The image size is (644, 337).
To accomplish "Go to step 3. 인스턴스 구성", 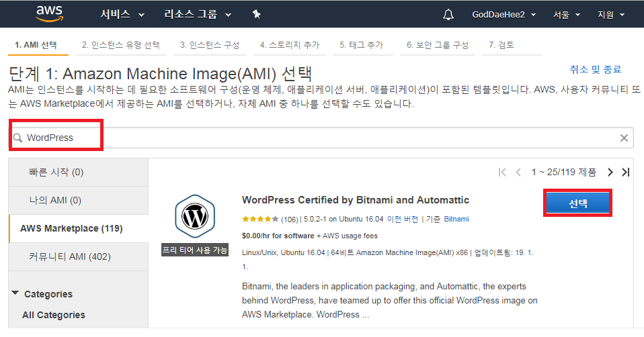I will 210,45.
